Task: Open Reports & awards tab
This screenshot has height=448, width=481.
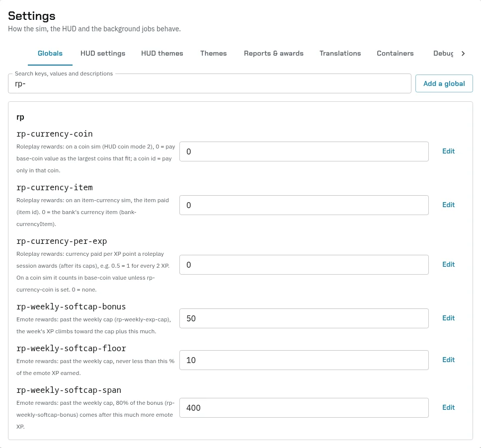Action: coord(274,53)
